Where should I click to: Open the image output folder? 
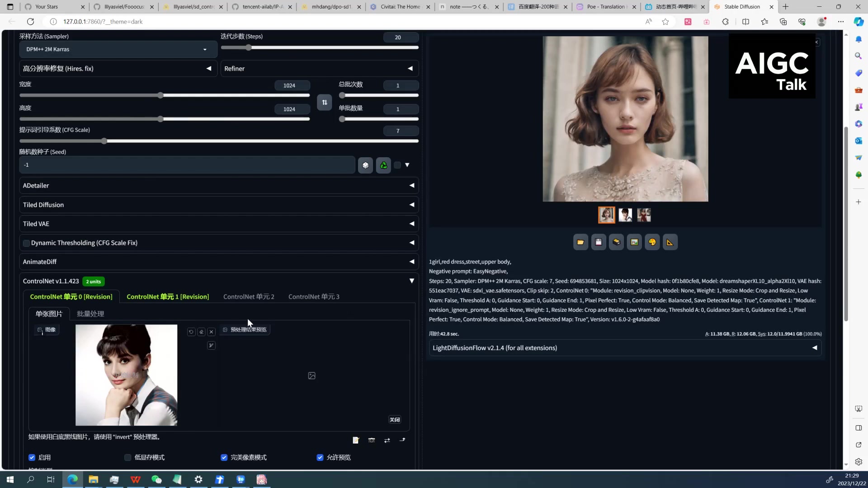(580, 242)
